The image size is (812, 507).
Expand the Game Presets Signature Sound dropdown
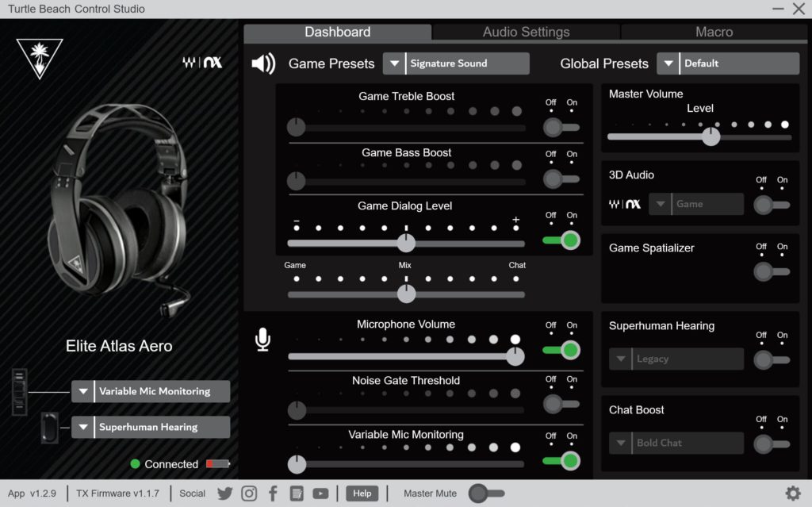click(456, 63)
